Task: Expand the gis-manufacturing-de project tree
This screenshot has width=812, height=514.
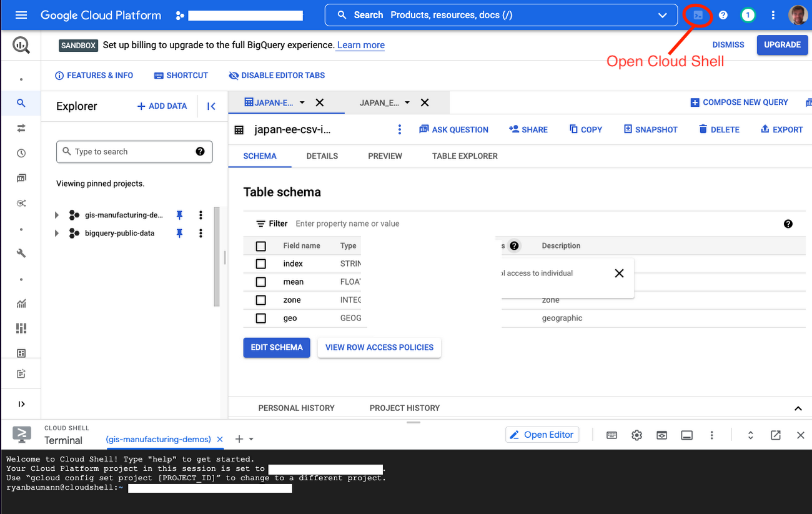Action: pyautogui.click(x=57, y=215)
